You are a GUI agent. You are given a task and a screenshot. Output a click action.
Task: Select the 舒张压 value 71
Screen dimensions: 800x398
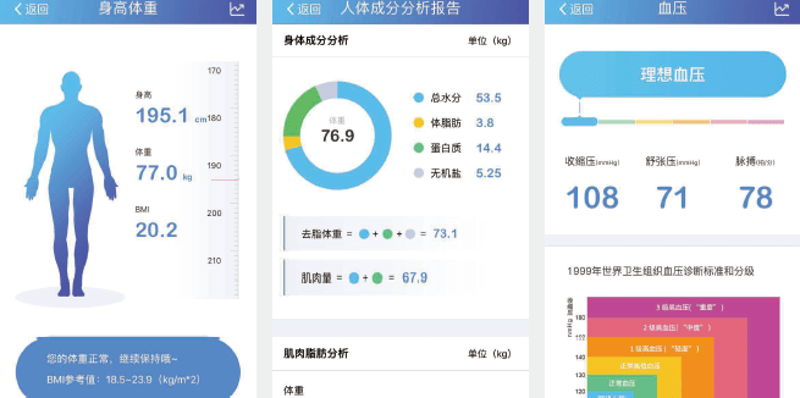pos(672,198)
